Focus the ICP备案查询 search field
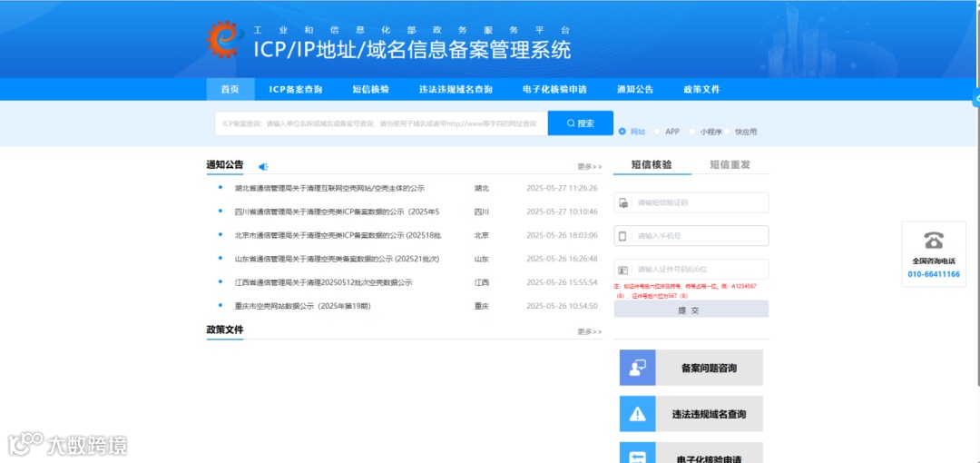The image size is (980, 463). [x=381, y=123]
